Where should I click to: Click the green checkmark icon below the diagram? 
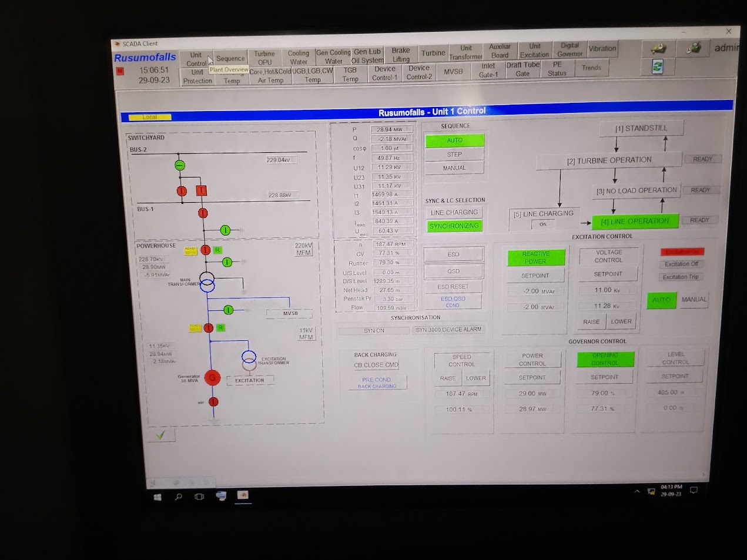click(x=161, y=435)
